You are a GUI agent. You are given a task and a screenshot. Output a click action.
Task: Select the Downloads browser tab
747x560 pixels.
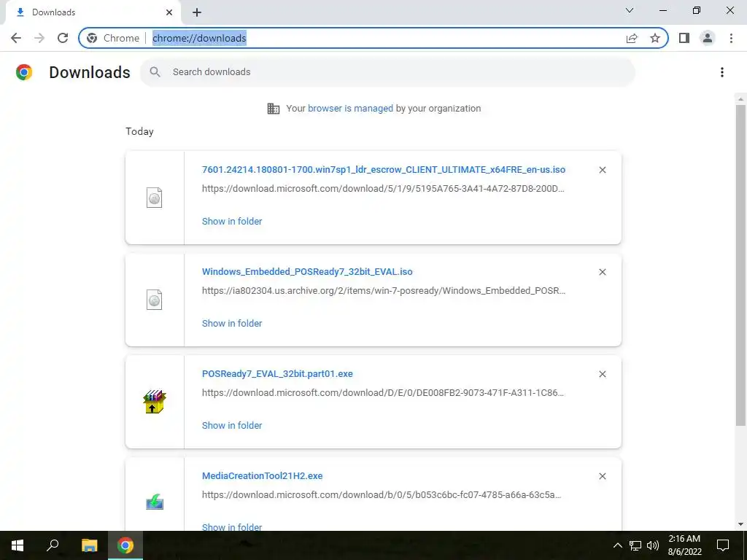[x=93, y=12]
